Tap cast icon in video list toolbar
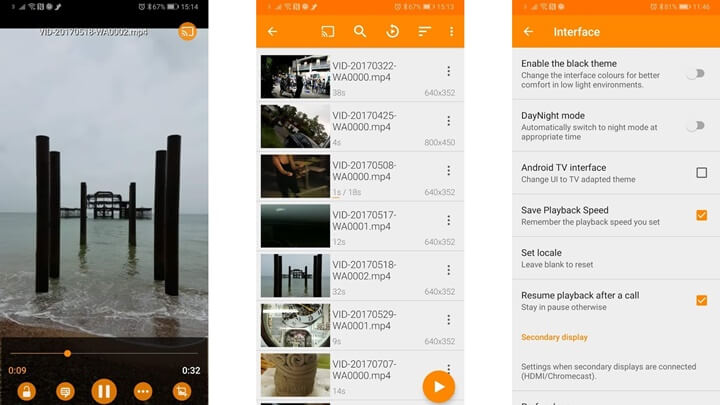 [328, 31]
